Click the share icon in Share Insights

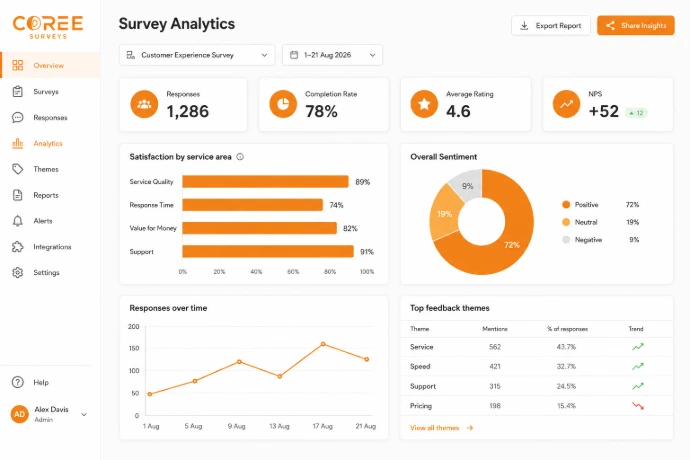pyautogui.click(x=610, y=26)
